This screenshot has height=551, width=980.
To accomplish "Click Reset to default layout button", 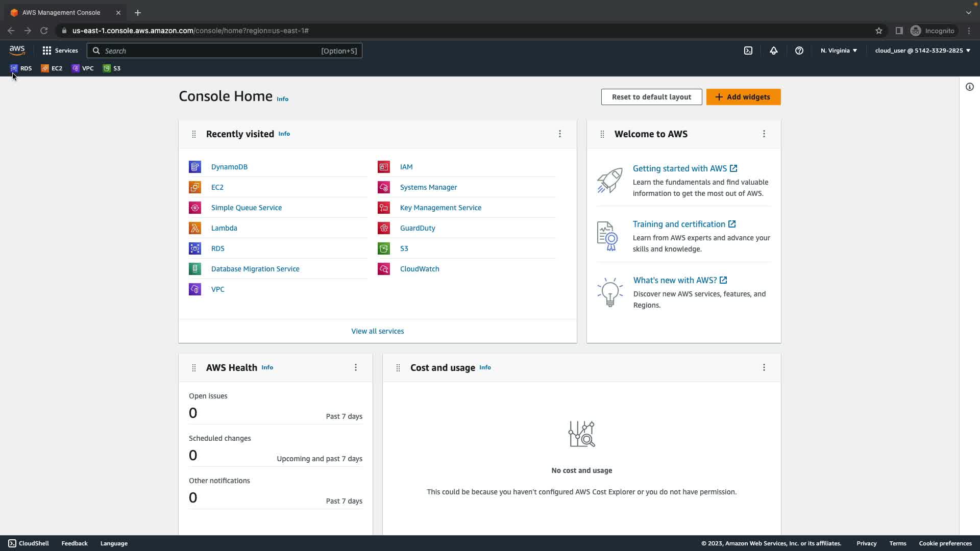I will (x=651, y=97).
